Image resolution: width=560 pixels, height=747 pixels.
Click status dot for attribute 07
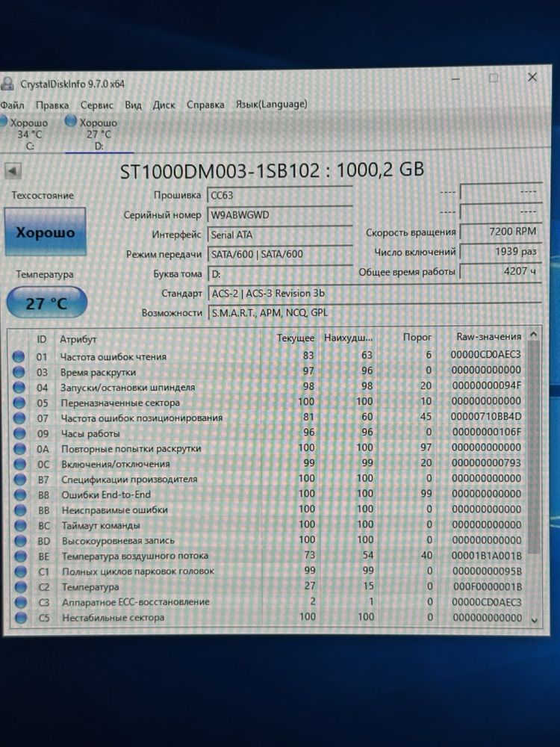19,418
